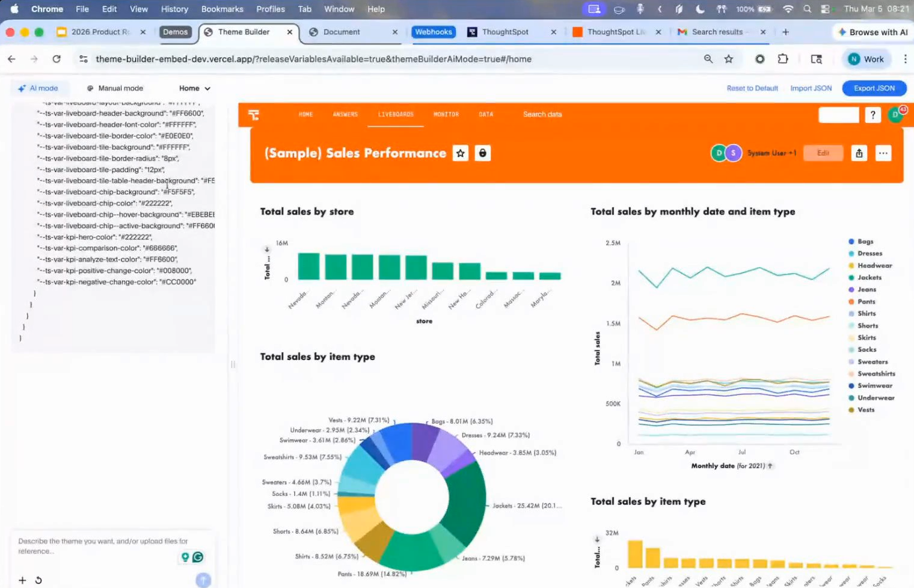Screen dimensions: 914x588
Task: Click the Export JSON button
Action: 874,88
